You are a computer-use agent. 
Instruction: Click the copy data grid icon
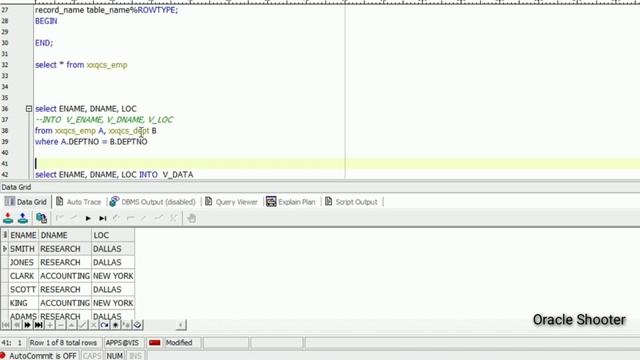tap(41, 218)
